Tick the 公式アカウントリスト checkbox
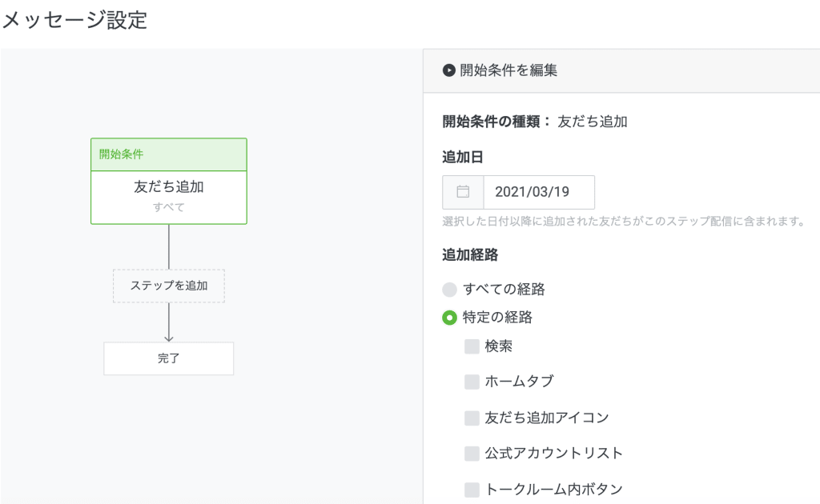820x504 pixels. [472, 454]
